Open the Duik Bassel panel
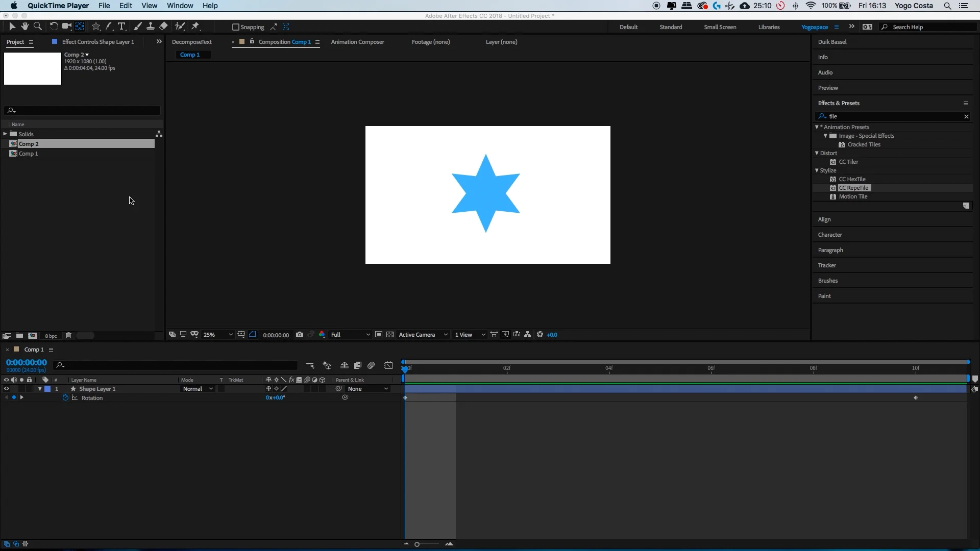The width and height of the screenshot is (980, 551). click(x=832, y=42)
